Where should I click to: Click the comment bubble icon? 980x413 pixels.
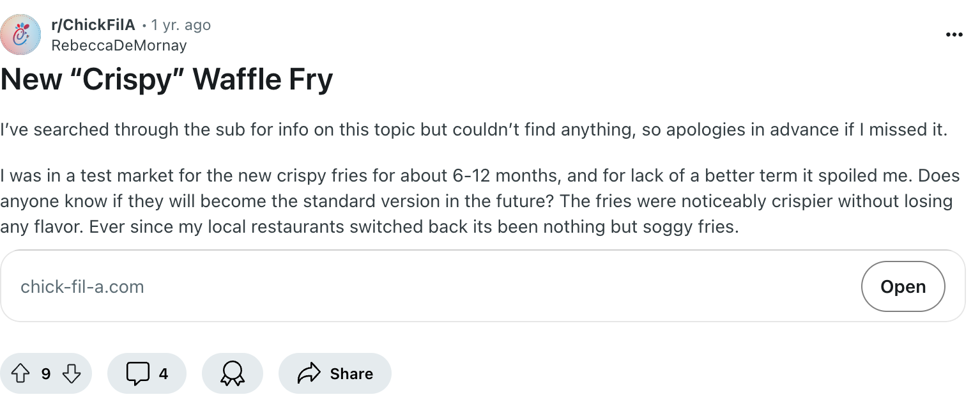(x=137, y=373)
